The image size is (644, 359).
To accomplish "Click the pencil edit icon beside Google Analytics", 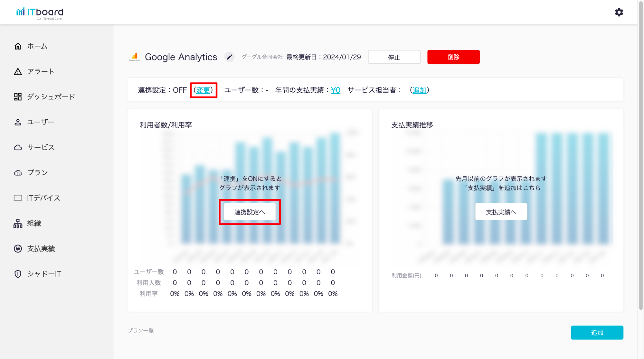I will pyautogui.click(x=229, y=57).
